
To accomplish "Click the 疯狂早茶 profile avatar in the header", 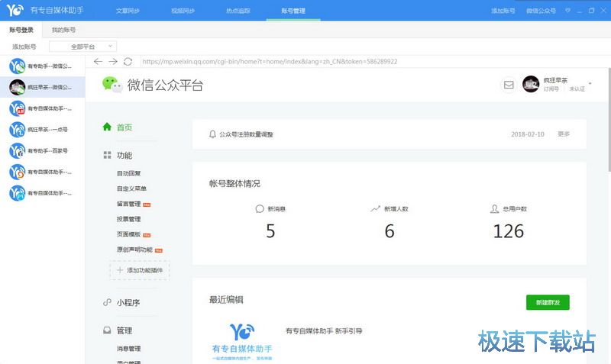I will (531, 84).
